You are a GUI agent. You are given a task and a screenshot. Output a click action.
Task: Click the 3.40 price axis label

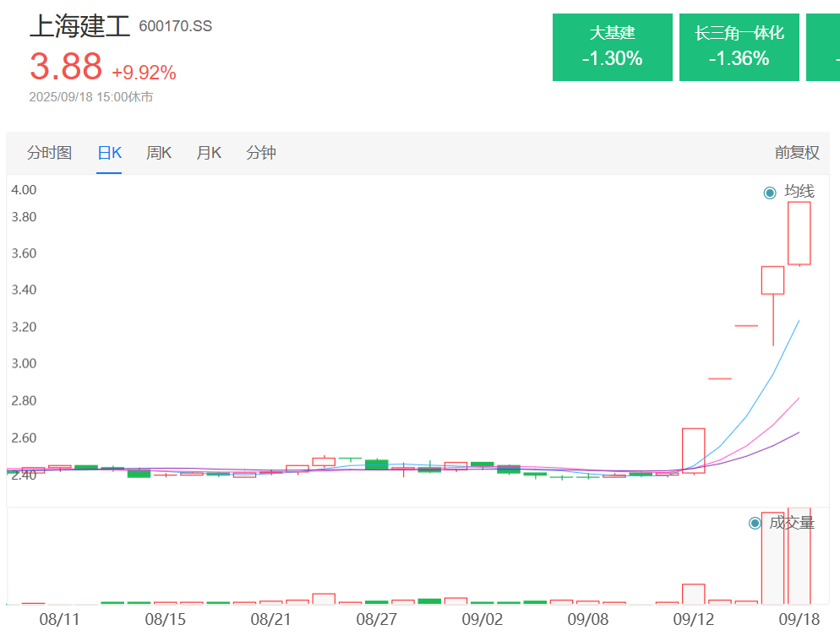pyautogui.click(x=25, y=290)
